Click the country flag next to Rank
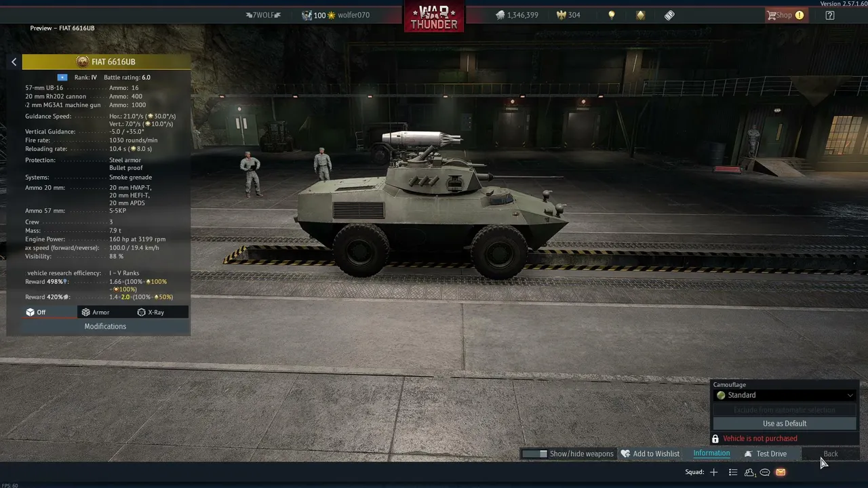 pyautogui.click(x=62, y=77)
